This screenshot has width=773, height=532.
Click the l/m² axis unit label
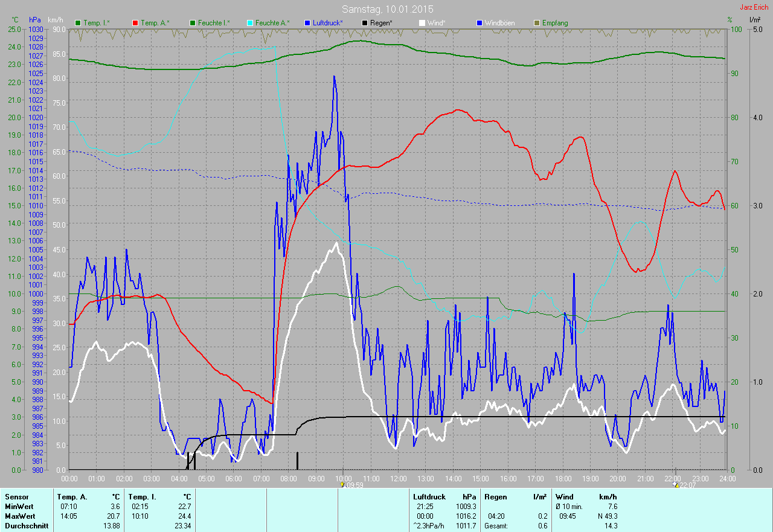[754, 20]
